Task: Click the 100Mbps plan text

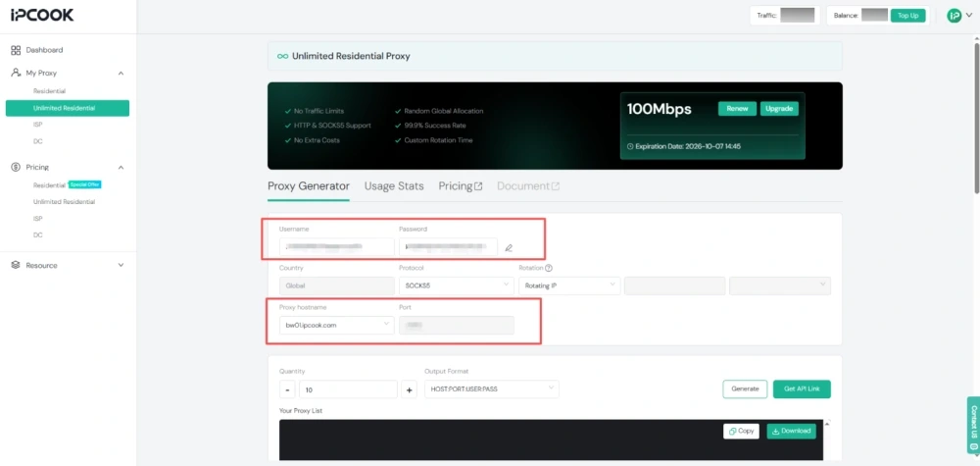Action: (660, 109)
